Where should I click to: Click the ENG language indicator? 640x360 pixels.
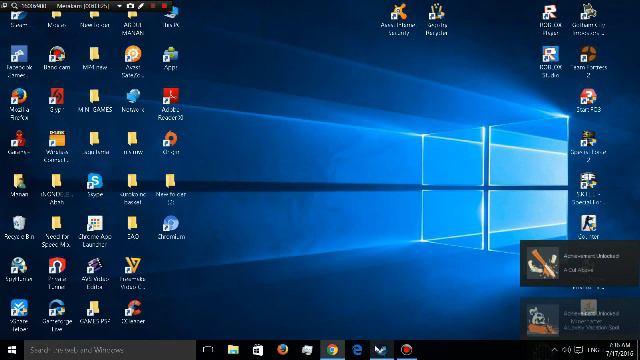pos(593,350)
